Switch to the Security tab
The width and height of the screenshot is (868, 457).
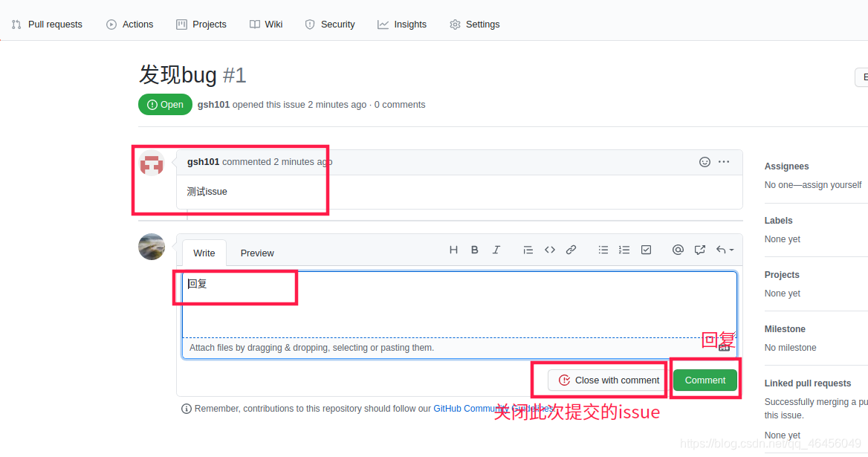click(x=330, y=25)
